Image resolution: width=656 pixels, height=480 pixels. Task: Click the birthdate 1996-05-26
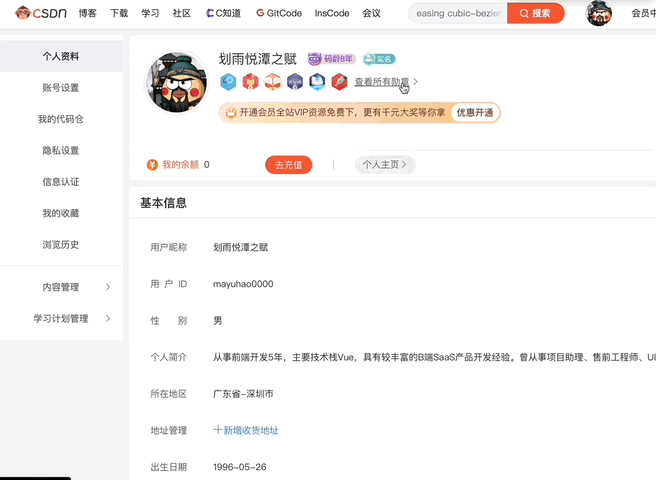(240, 467)
